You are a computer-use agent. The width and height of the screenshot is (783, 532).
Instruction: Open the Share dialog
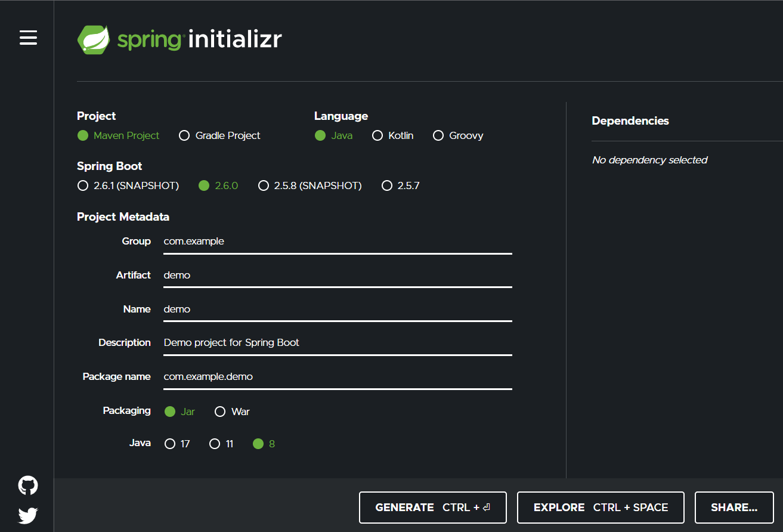pyautogui.click(x=734, y=507)
